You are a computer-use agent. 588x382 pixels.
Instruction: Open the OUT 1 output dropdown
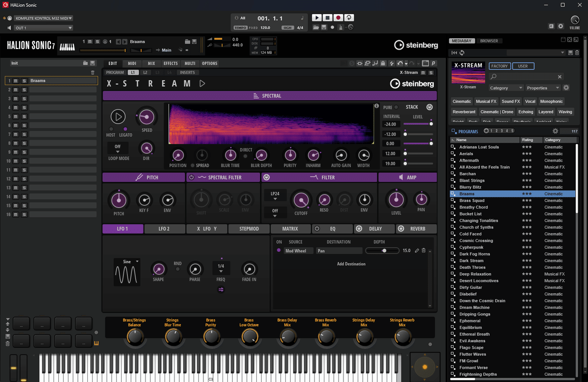coord(43,28)
